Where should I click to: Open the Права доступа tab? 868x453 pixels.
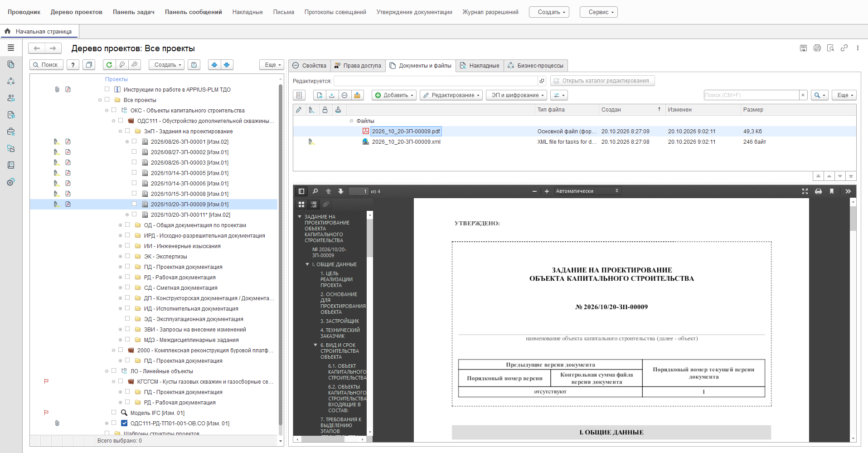358,65
